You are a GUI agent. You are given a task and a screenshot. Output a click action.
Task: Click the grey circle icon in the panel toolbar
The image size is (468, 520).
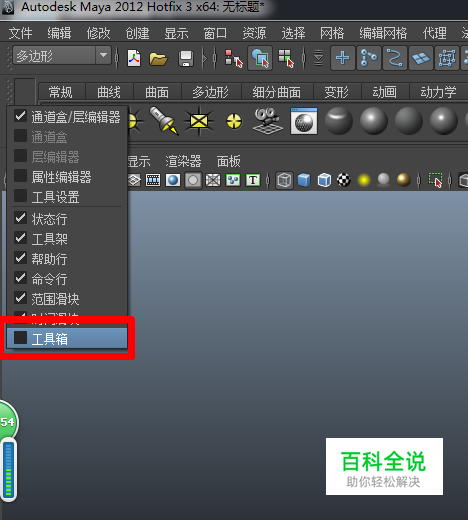[193, 180]
